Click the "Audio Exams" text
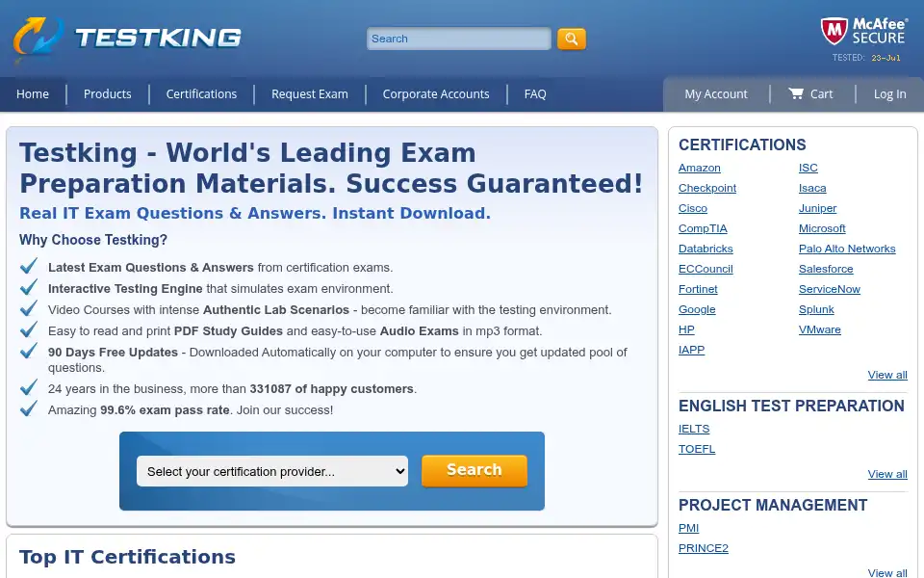The width and height of the screenshot is (924, 578). click(x=419, y=331)
